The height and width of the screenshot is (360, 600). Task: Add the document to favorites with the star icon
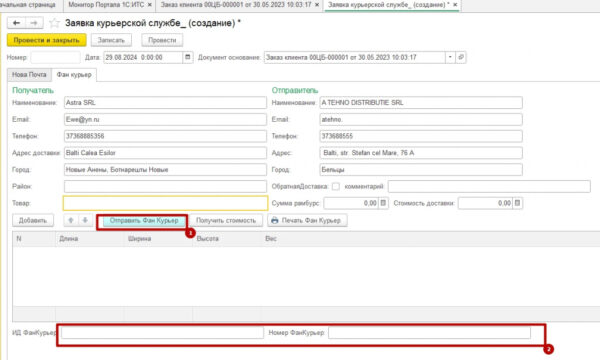(x=54, y=23)
